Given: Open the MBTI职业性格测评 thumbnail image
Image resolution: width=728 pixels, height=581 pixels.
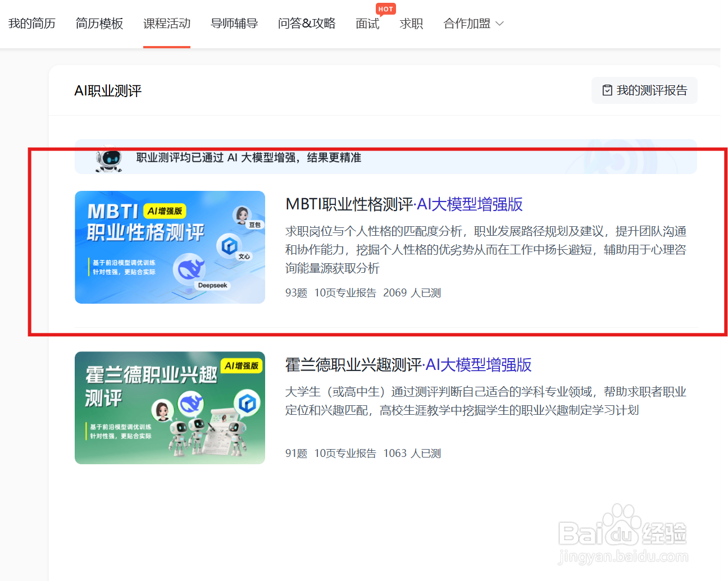Looking at the screenshot, I should (170, 247).
